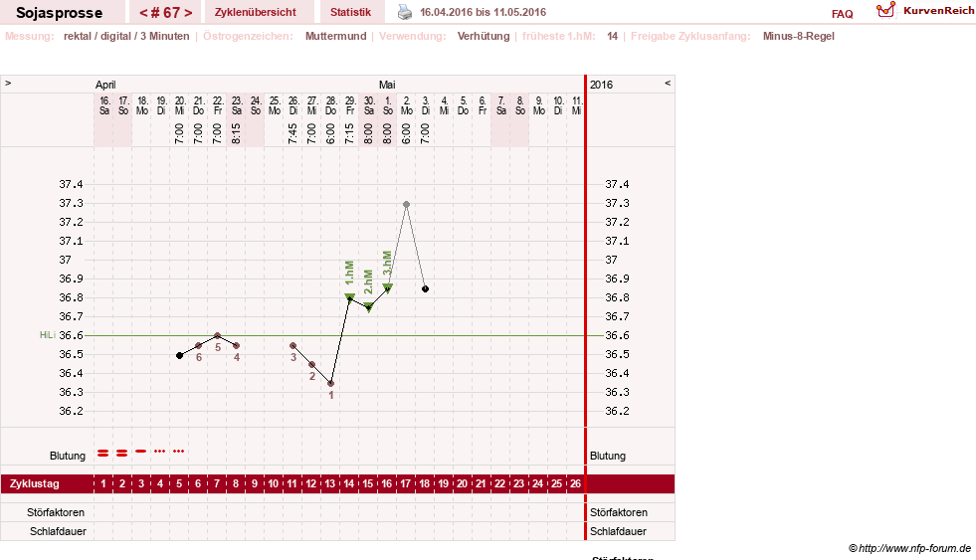The height and width of the screenshot is (560, 976).
Task: Select the temperature point labeled 3
Action: [x=293, y=345]
